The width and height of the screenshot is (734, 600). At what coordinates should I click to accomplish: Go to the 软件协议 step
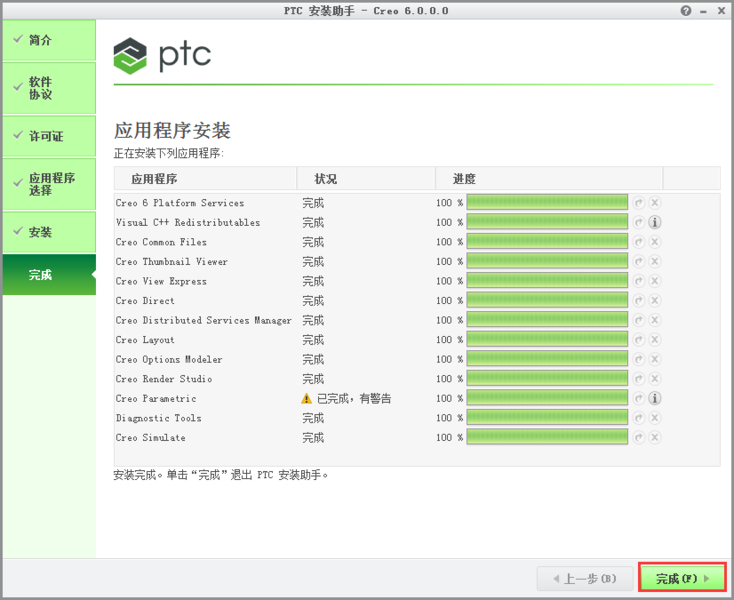49,88
